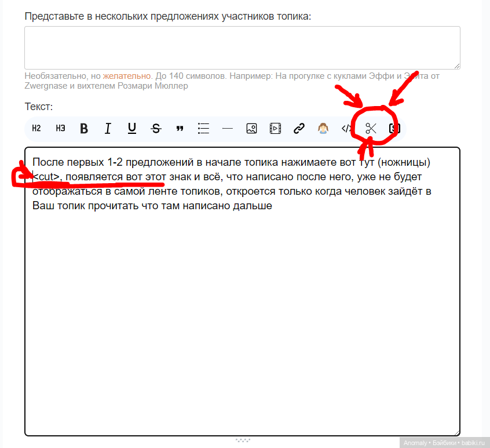Click inside the main text editor area
Screen dimensions: 490x448
tap(242, 319)
